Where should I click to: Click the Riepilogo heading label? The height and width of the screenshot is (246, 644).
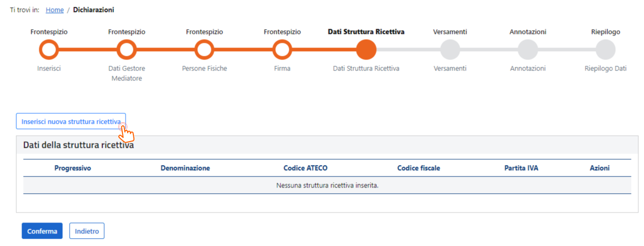click(605, 32)
